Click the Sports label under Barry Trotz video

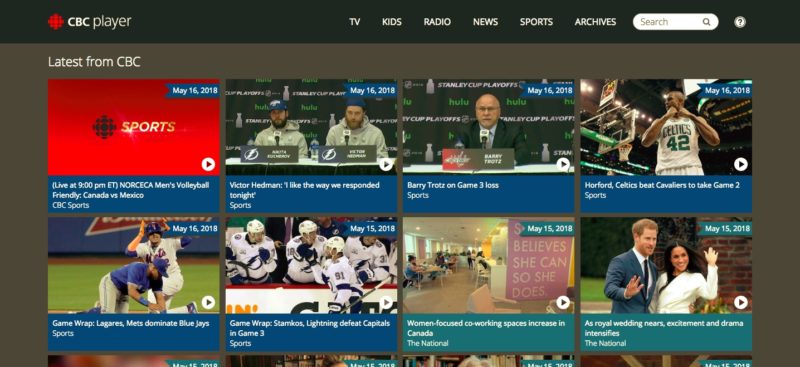click(x=418, y=195)
